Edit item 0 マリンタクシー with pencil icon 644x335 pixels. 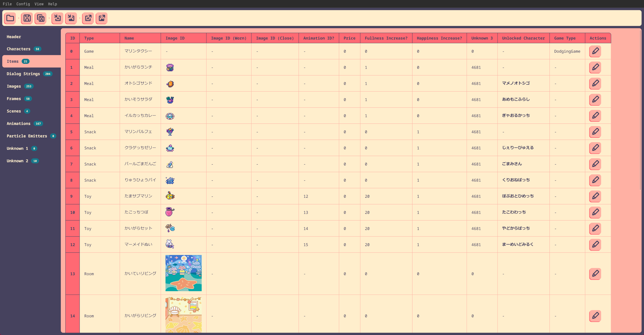(595, 51)
